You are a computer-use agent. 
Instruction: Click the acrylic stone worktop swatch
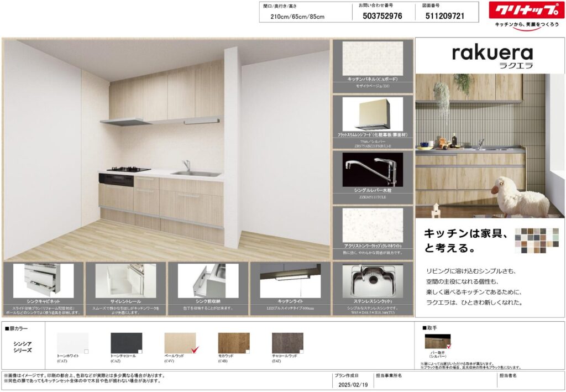[x=373, y=225]
